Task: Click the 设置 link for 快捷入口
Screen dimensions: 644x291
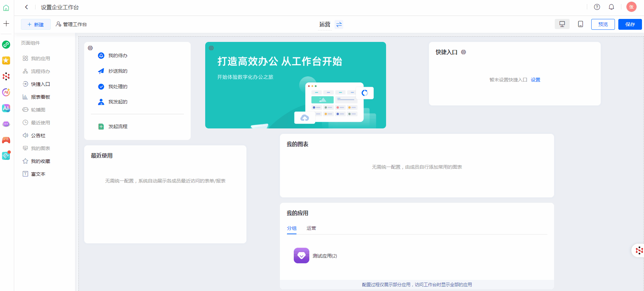Action: pyautogui.click(x=535, y=80)
